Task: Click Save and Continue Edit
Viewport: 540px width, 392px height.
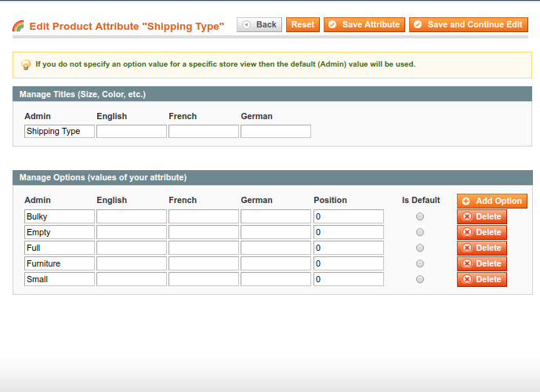Action: point(468,25)
